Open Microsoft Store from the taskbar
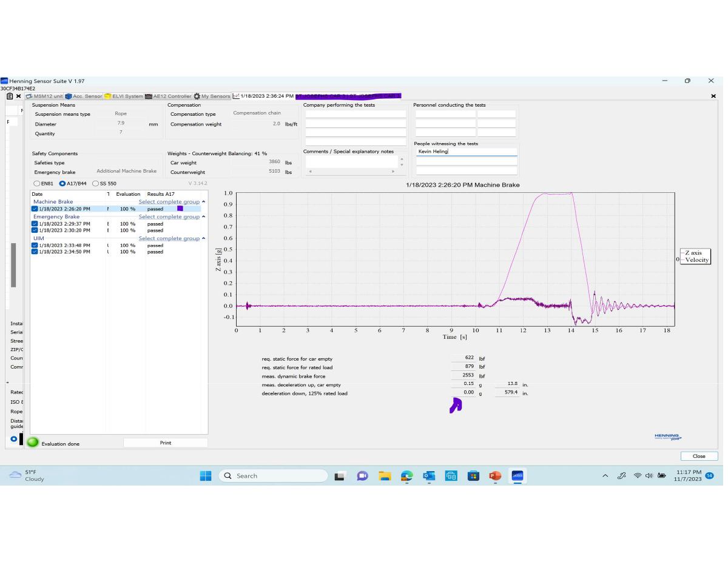 [x=473, y=476]
